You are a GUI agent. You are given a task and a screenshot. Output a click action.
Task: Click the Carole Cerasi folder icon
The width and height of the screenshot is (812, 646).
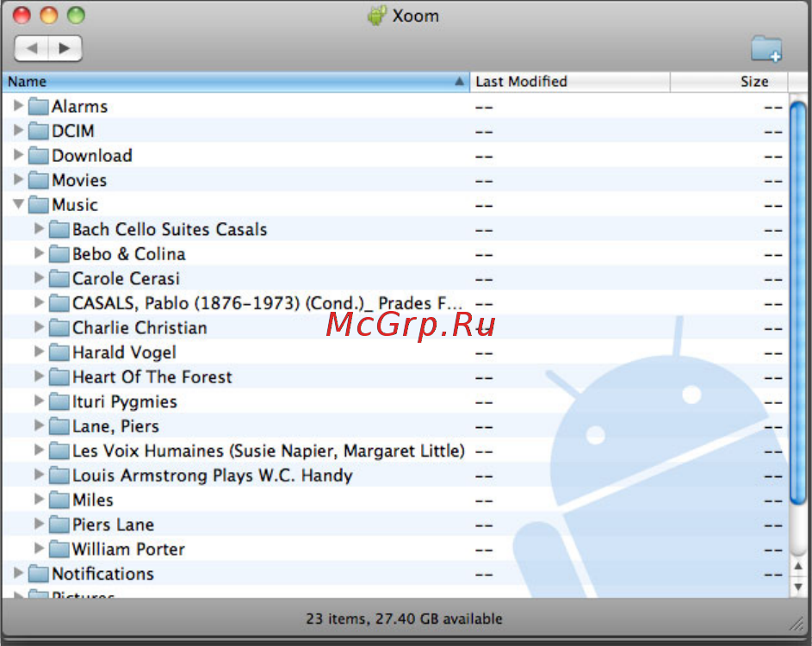tap(59, 278)
